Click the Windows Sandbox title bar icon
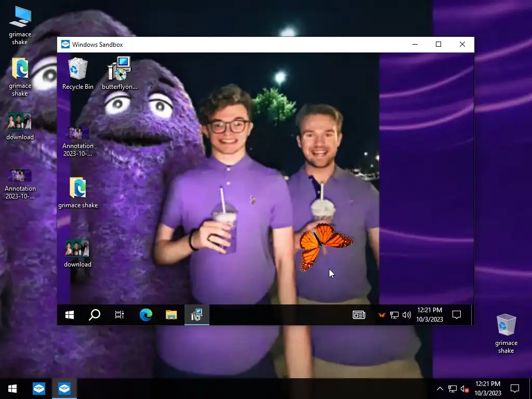The height and width of the screenshot is (399, 532). (x=65, y=45)
